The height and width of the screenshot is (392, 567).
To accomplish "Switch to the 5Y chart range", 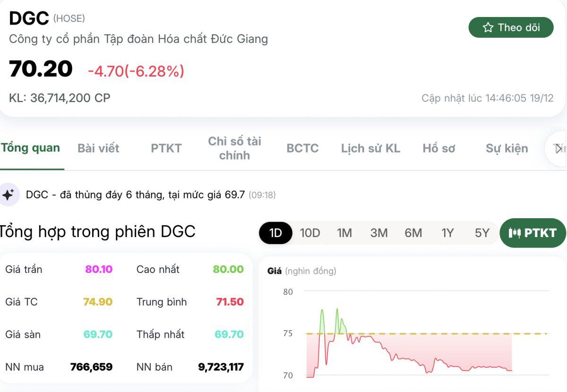I will 481,233.
